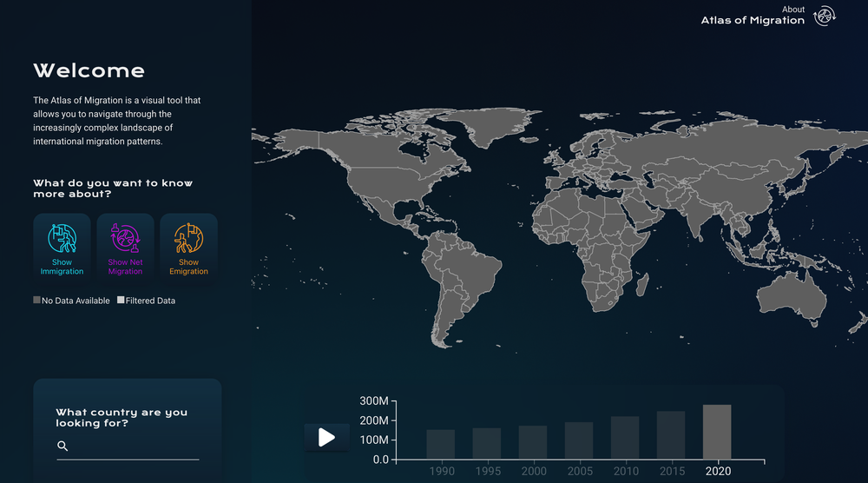The image size is (868, 483).
Task: Click the search magnifier icon
Action: point(62,447)
